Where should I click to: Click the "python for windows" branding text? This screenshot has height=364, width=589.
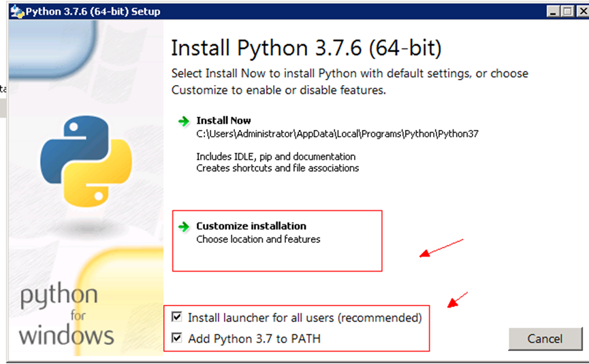pyautogui.click(x=66, y=315)
